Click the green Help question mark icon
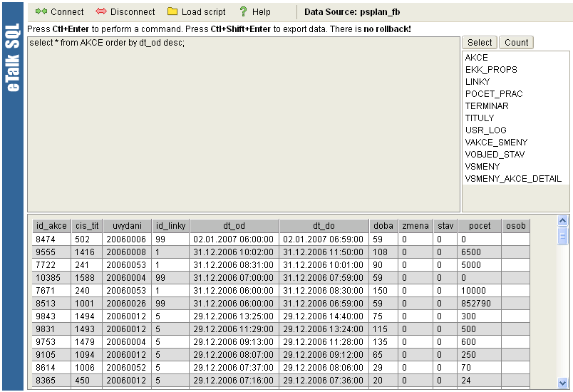Viewport: 573px width, 392px height. [243, 11]
